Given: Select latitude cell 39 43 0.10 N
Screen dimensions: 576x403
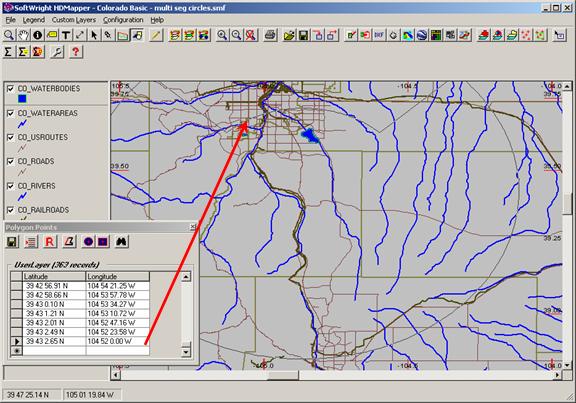Looking at the screenshot, I should point(54,304).
